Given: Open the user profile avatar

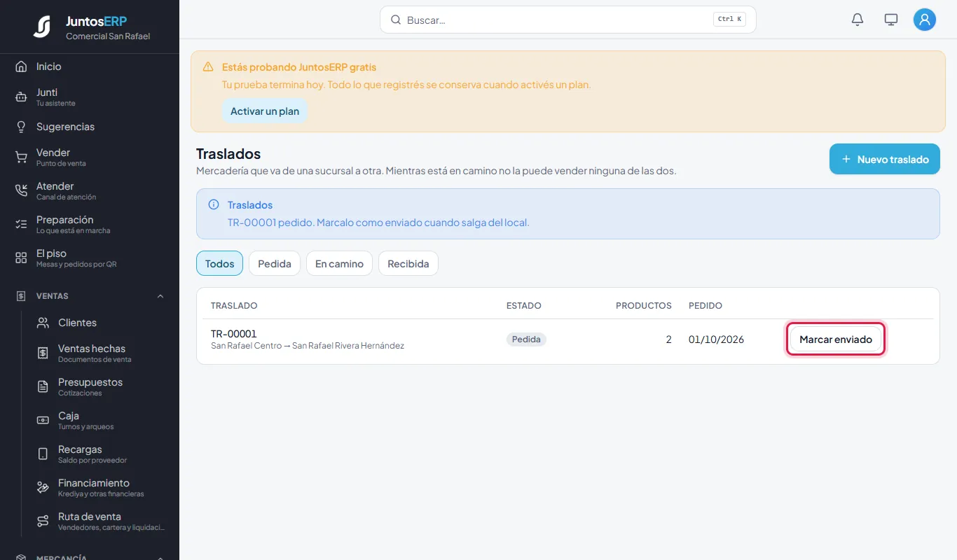Looking at the screenshot, I should click(x=925, y=20).
